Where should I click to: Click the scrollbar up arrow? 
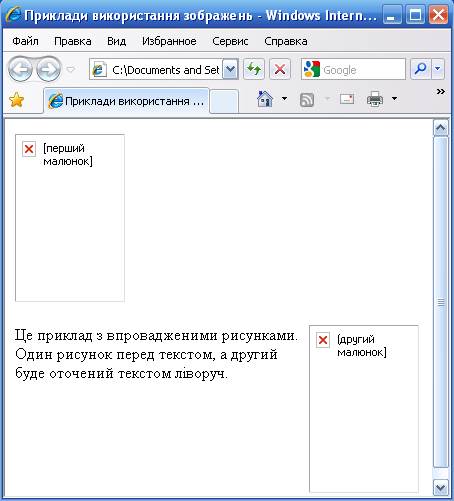coord(441,128)
